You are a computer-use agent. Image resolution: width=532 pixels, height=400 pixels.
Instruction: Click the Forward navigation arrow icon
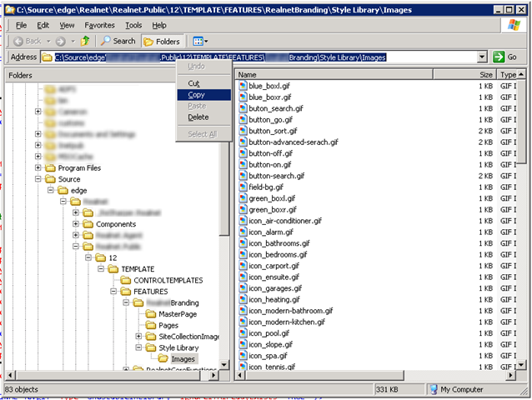click(x=60, y=42)
